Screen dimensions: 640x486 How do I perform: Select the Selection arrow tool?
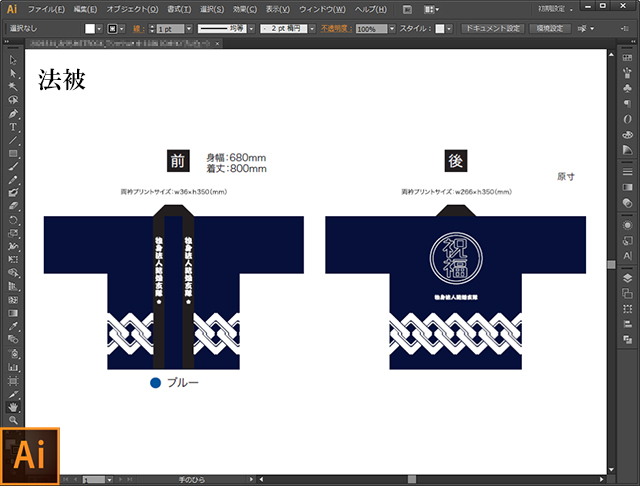pos(13,61)
